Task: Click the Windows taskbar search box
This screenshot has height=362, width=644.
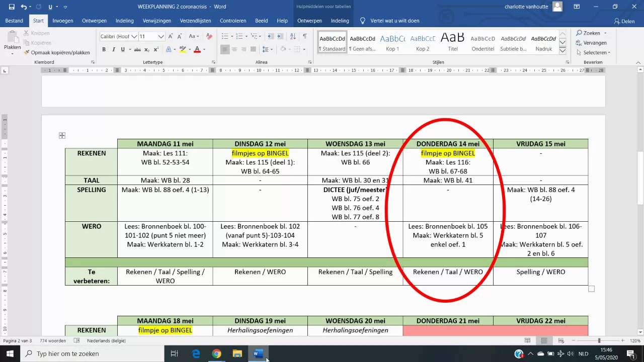Action: 93,354
